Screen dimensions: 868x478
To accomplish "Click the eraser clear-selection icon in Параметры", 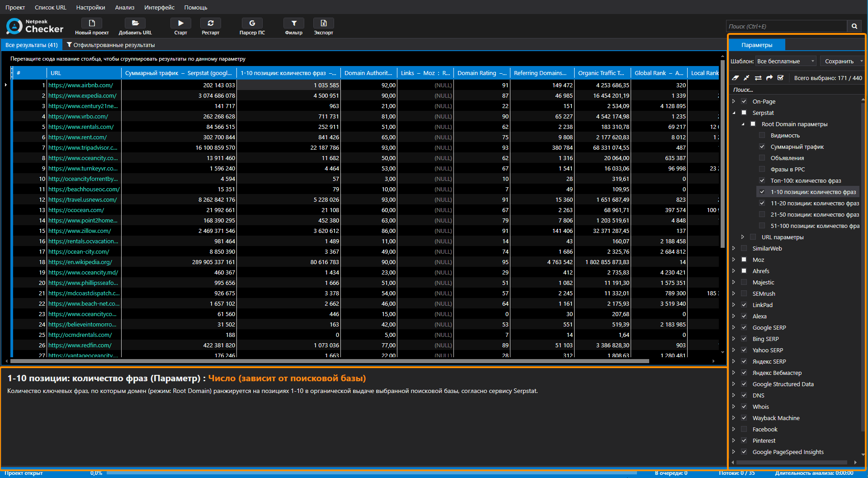I will pos(736,78).
